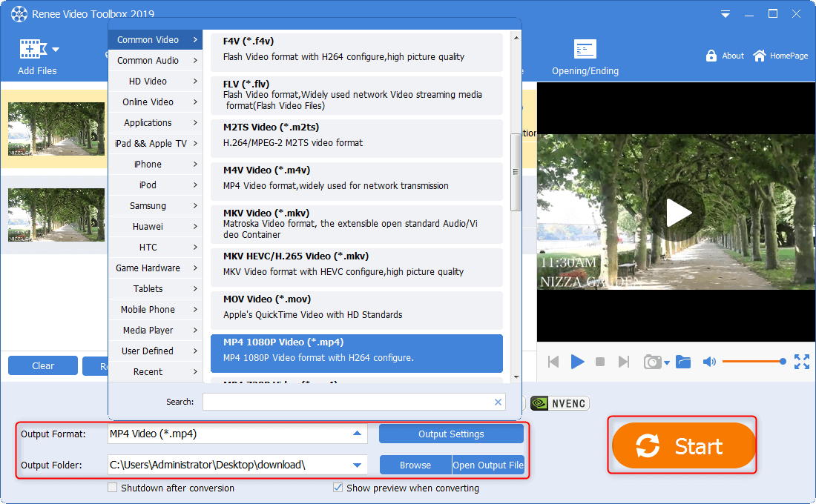Open the Recent formats category
The height and width of the screenshot is (504, 816).
pyautogui.click(x=155, y=372)
